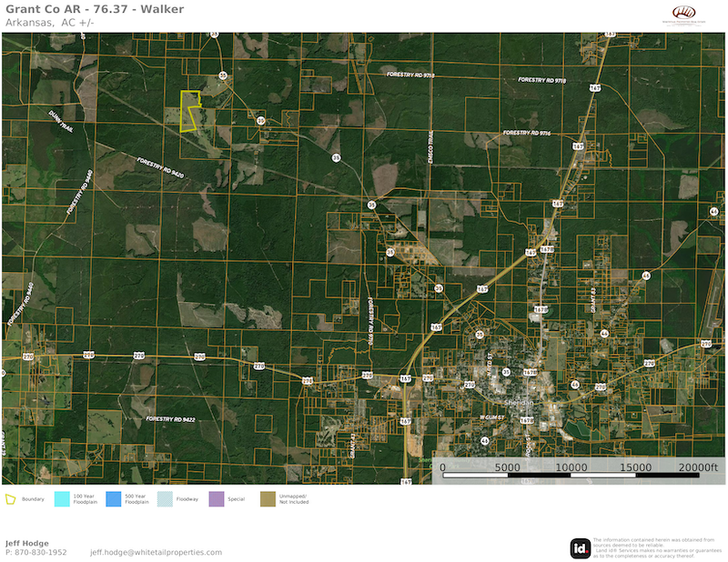Image resolution: width=728 pixels, height=562 pixels.
Task: Click the Forestry RD 9716 label
Action: click(528, 134)
